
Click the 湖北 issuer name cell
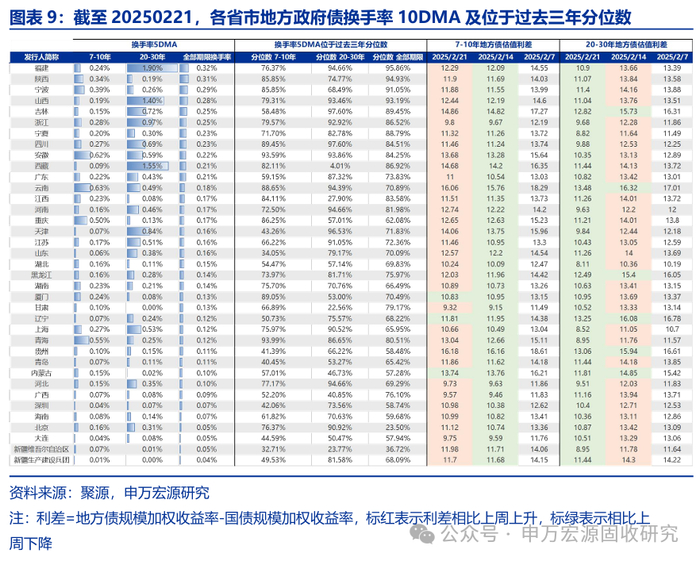[x=42, y=264]
